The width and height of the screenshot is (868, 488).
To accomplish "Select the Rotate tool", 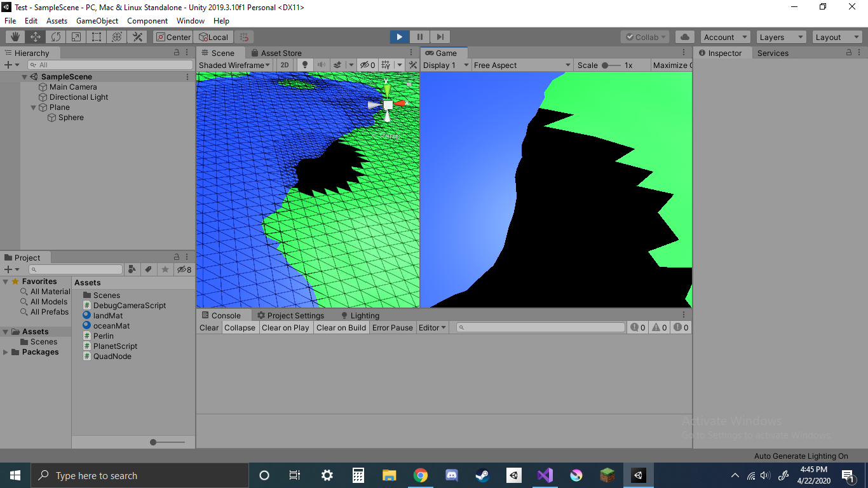I will point(56,37).
